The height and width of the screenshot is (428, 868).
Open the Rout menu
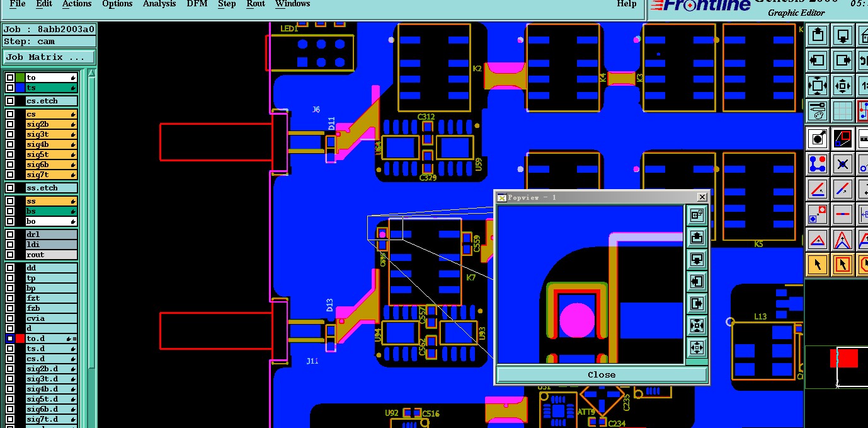coord(256,4)
